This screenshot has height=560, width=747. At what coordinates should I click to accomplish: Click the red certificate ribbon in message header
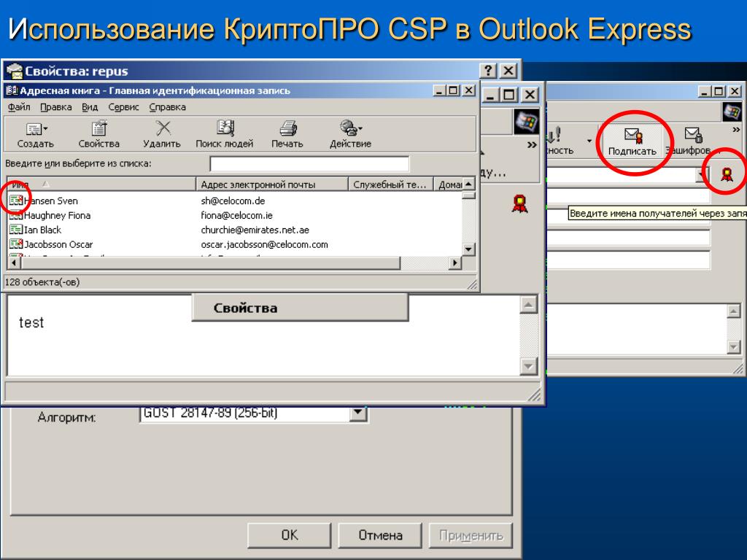(x=727, y=174)
